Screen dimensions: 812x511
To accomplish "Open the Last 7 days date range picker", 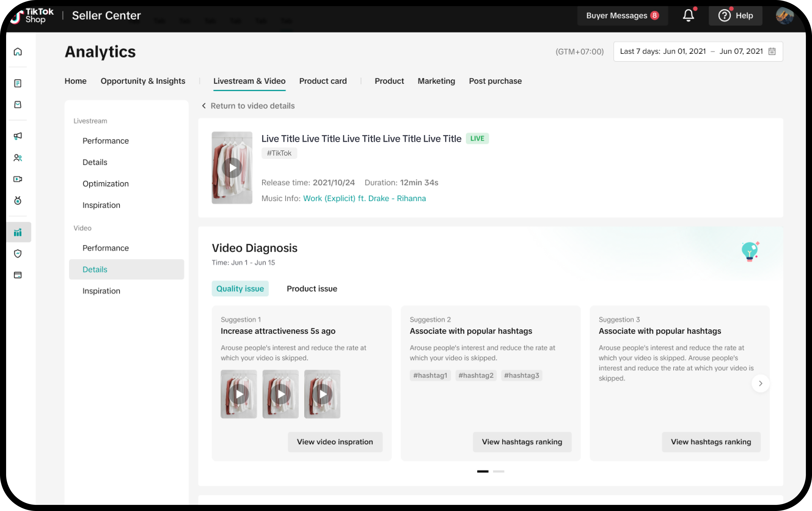I will pos(698,51).
